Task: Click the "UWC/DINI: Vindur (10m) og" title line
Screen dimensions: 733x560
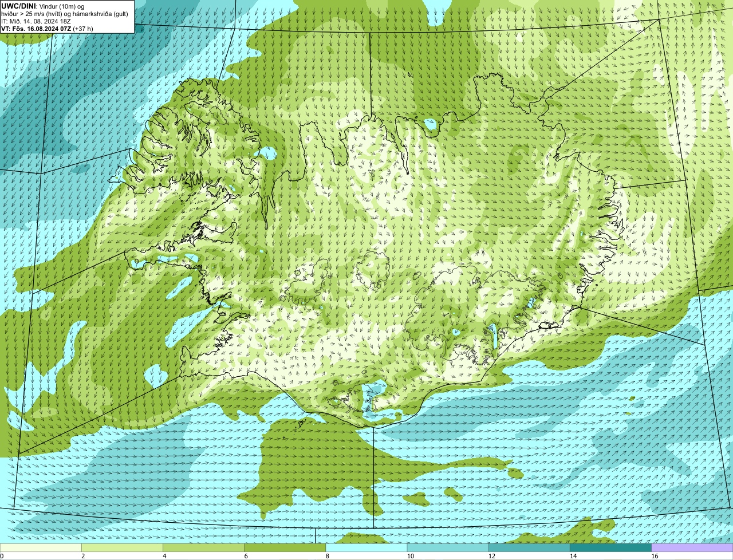Action: tap(43, 6)
